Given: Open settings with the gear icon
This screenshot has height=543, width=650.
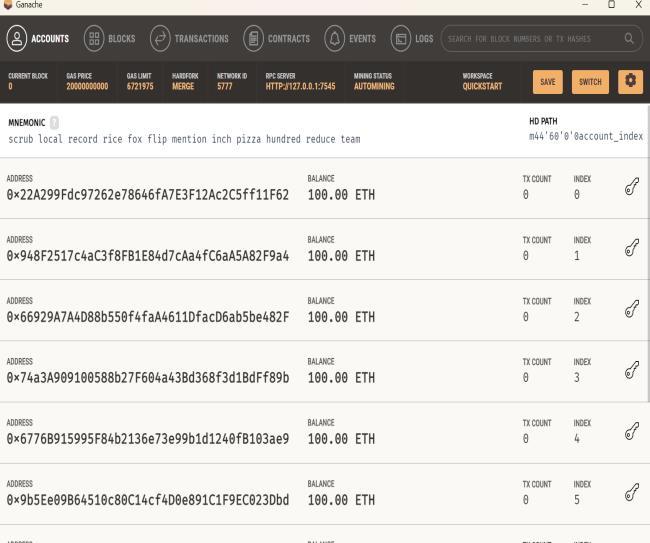Looking at the screenshot, I should click(630, 81).
